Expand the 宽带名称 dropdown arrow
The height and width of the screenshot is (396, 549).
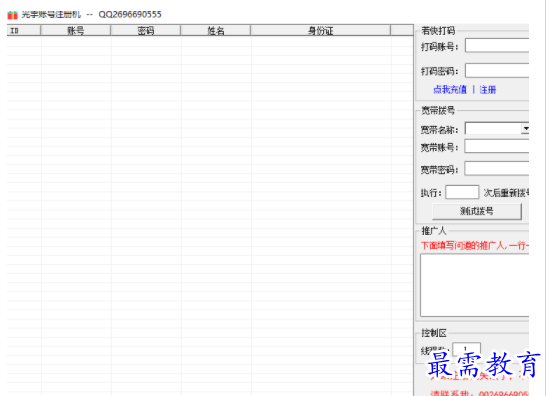point(525,128)
